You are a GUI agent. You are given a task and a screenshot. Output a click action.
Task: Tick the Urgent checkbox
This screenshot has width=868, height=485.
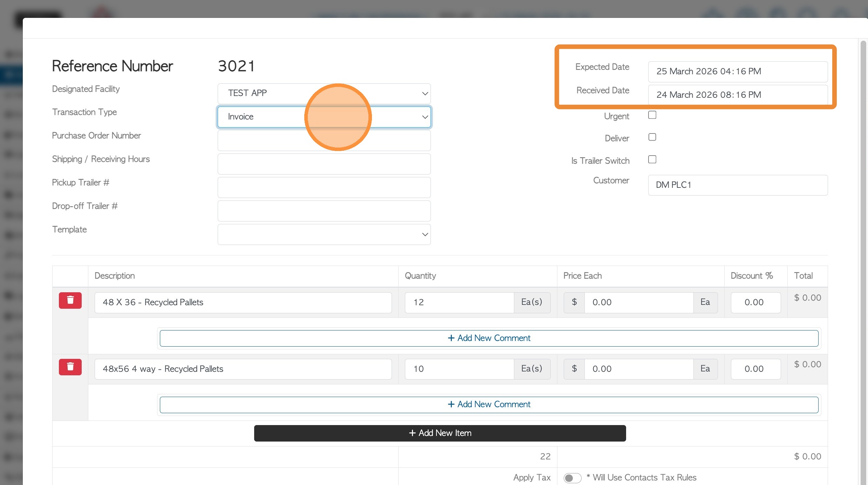[652, 115]
